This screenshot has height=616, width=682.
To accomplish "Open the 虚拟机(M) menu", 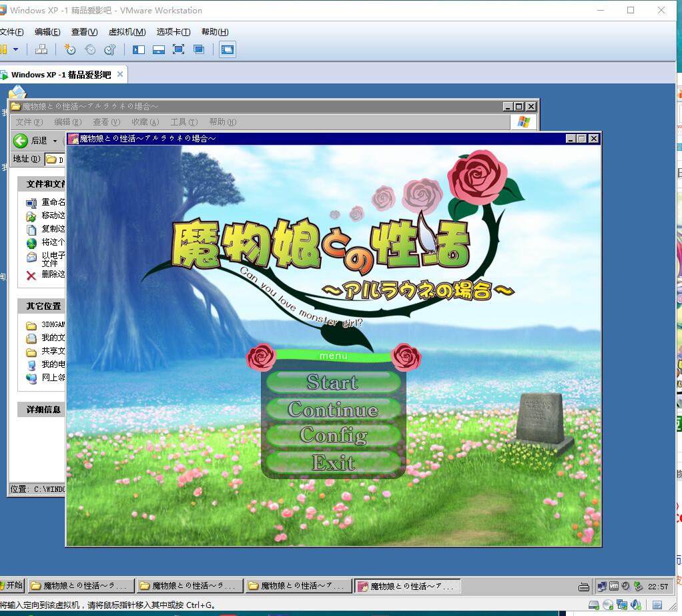I will (127, 32).
